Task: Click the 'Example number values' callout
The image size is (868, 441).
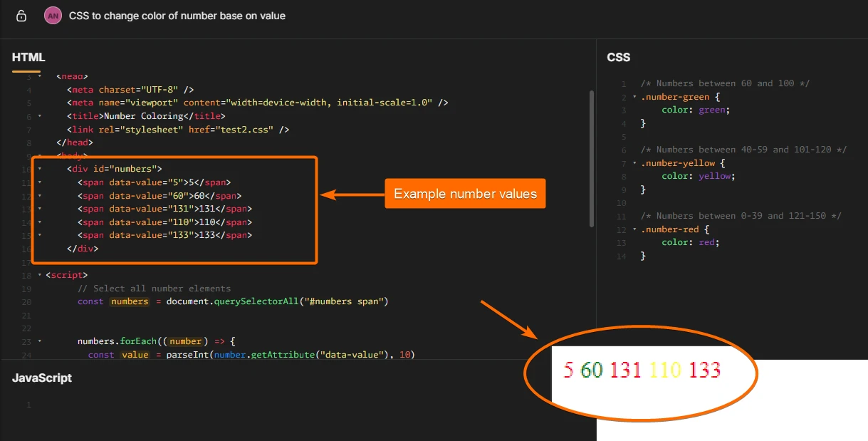Action: pyautogui.click(x=465, y=193)
